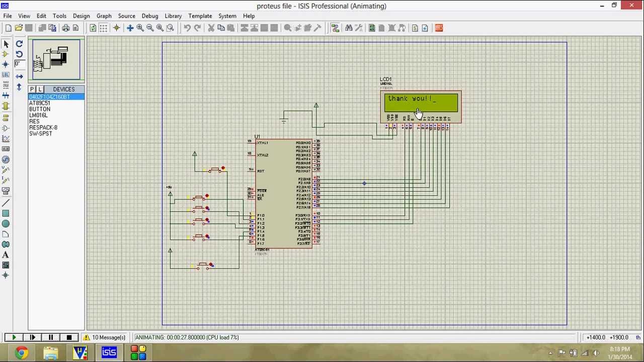Open the Bill of Materials report
This screenshot has height=362, width=644.
tap(415, 28)
